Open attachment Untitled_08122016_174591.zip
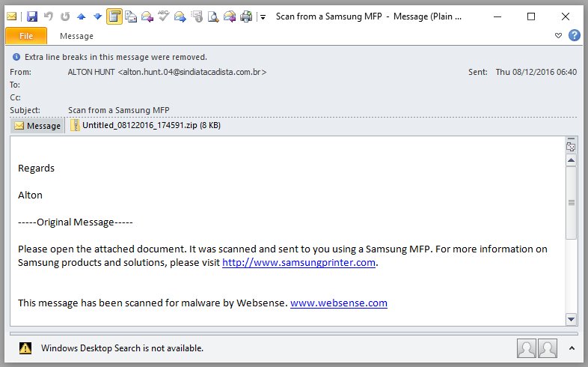This screenshot has height=367, width=588. (x=146, y=125)
